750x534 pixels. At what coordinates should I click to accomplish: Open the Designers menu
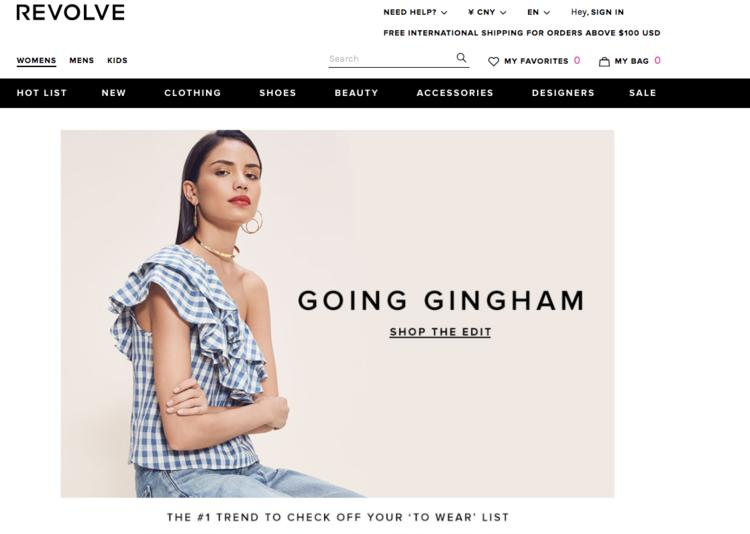563,93
